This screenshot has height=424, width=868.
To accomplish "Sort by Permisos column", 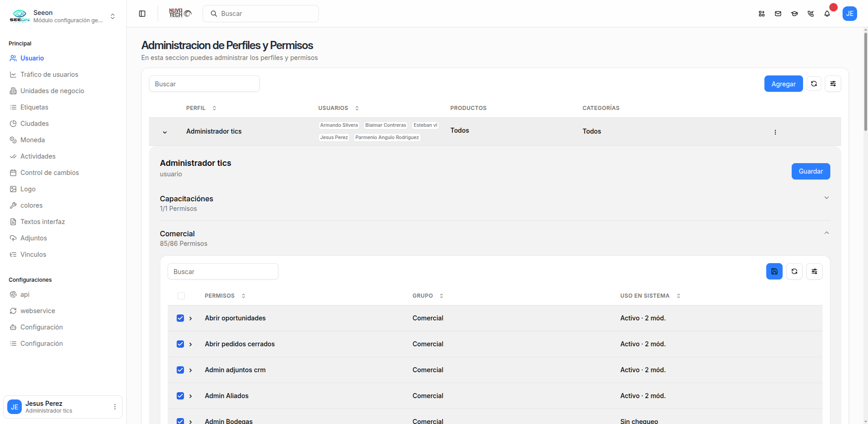I will [243, 296].
